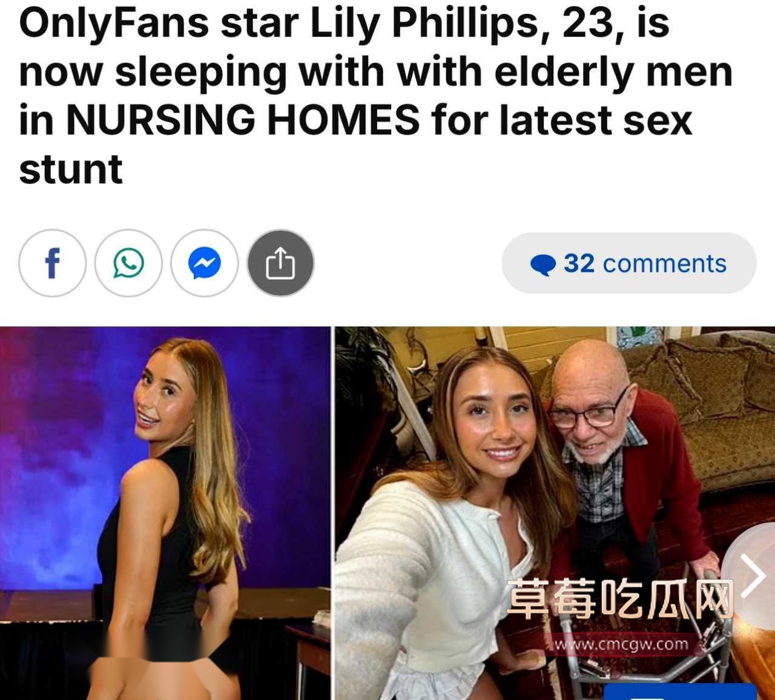Screen dimensions: 775x700
Task: Click the word comments in the pill button
Action: click(x=664, y=263)
